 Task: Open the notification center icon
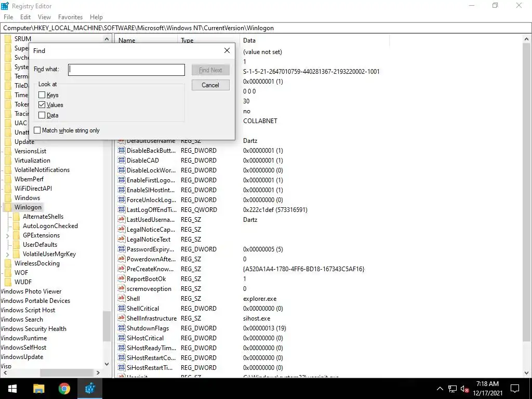[x=515, y=389]
